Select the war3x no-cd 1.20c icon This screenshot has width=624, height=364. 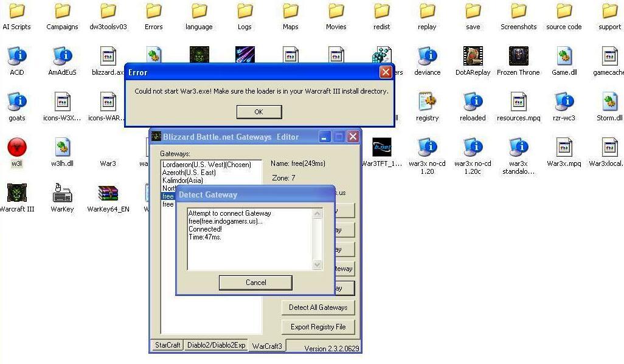(473, 147)
